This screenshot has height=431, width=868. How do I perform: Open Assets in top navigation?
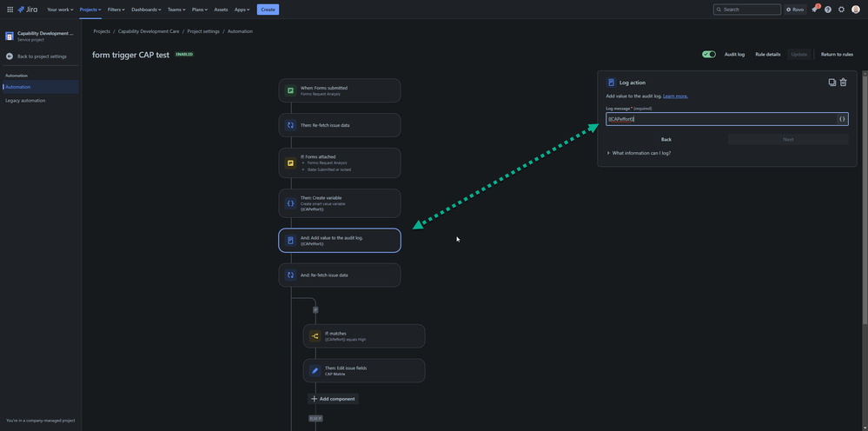pyautogui.click(x=221, y=10)
